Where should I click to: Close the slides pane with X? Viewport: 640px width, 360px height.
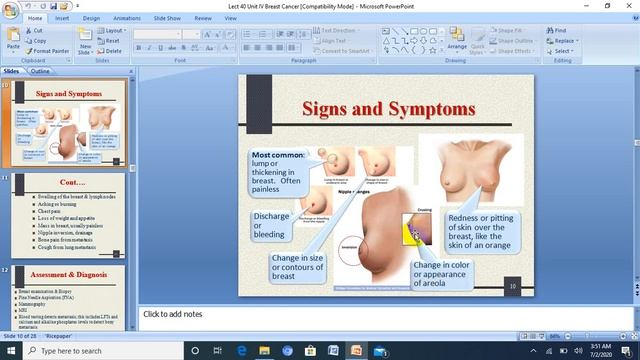pos(131,71)
